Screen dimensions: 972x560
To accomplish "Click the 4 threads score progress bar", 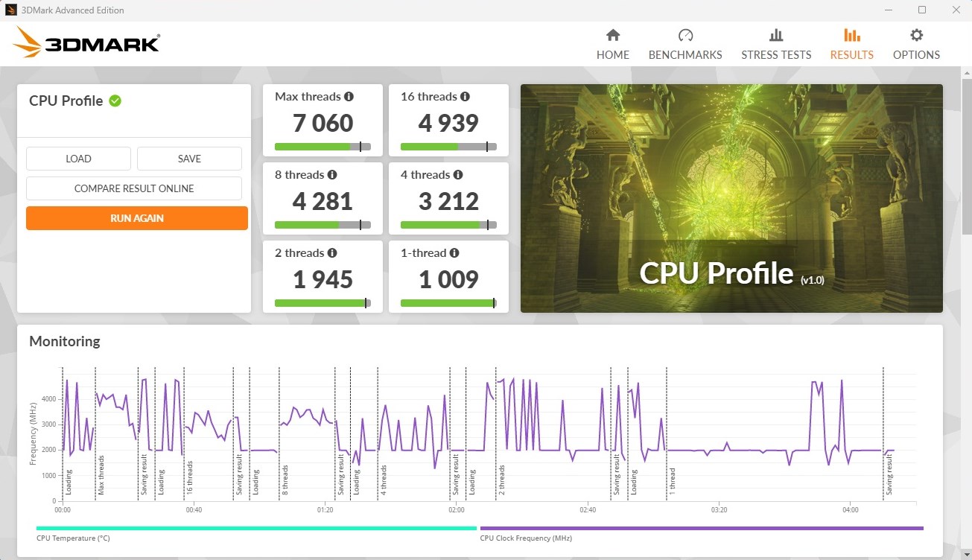I will [448, 225].
